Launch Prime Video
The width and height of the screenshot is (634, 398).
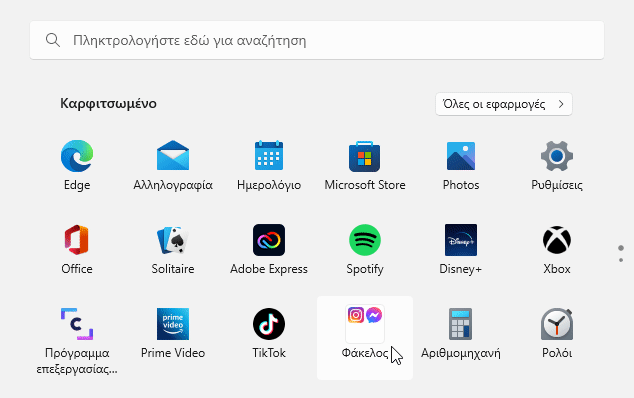click(173, 334)
